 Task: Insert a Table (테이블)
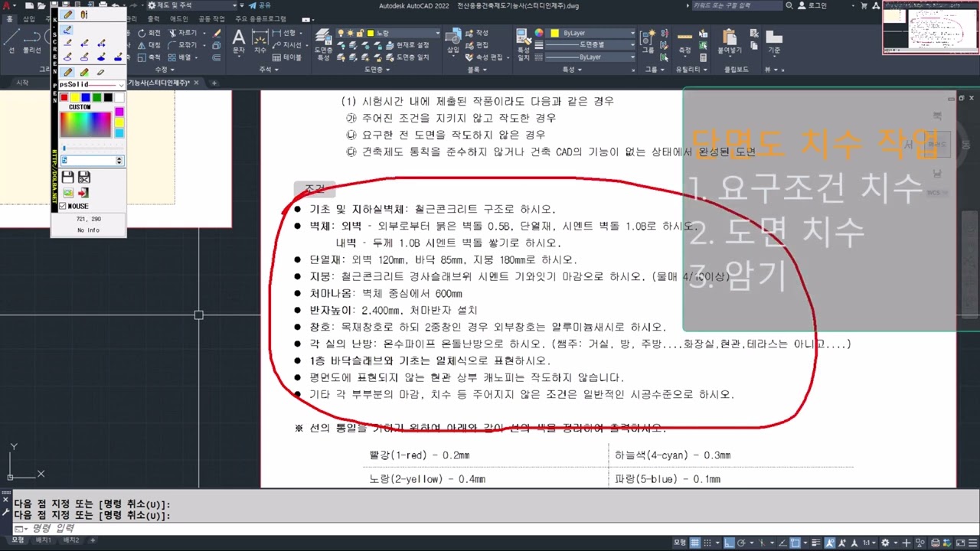click(x=287, y=57)
